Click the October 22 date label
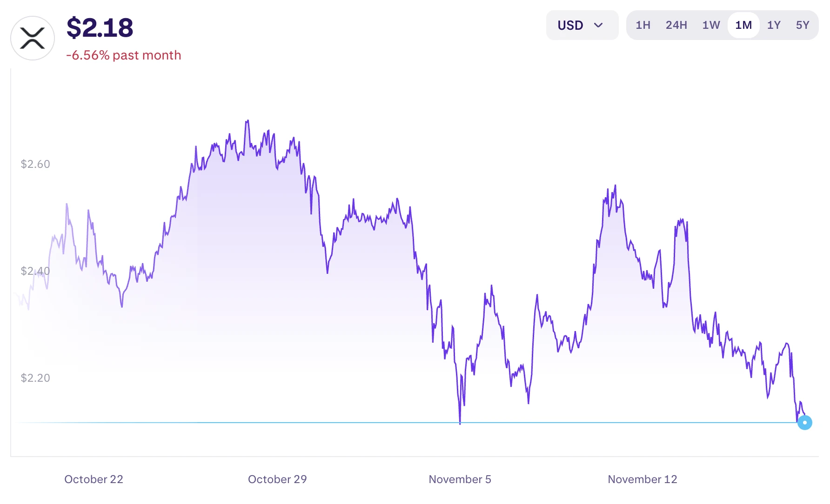This screenshot has height=504, width=830. click(94, 479)
